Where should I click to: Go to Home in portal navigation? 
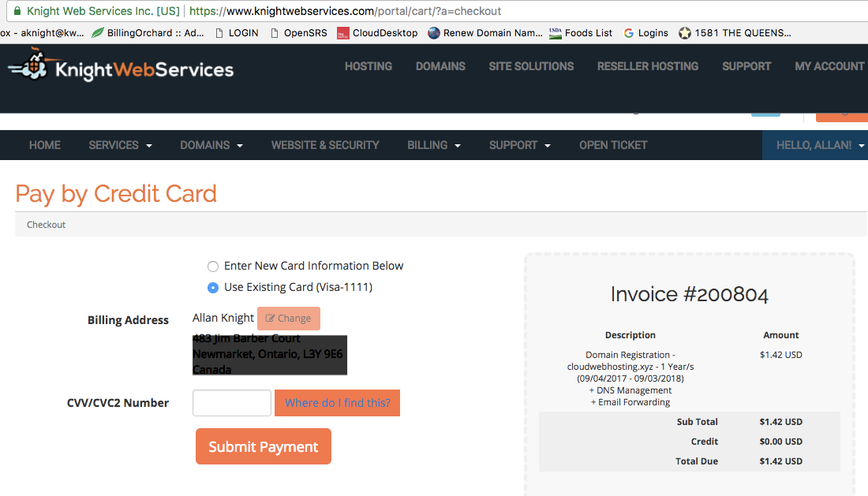point(45,145)
